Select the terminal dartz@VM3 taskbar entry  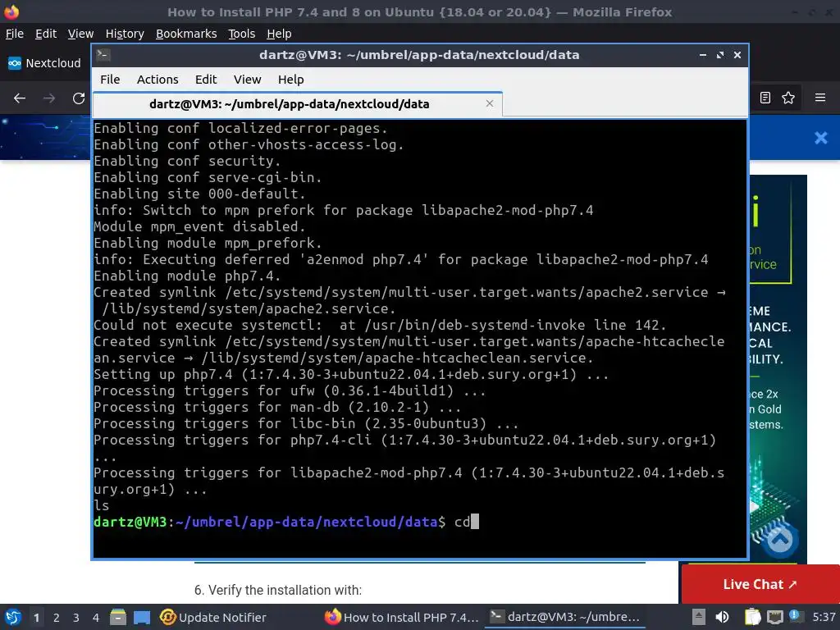(x=565, y=617)
